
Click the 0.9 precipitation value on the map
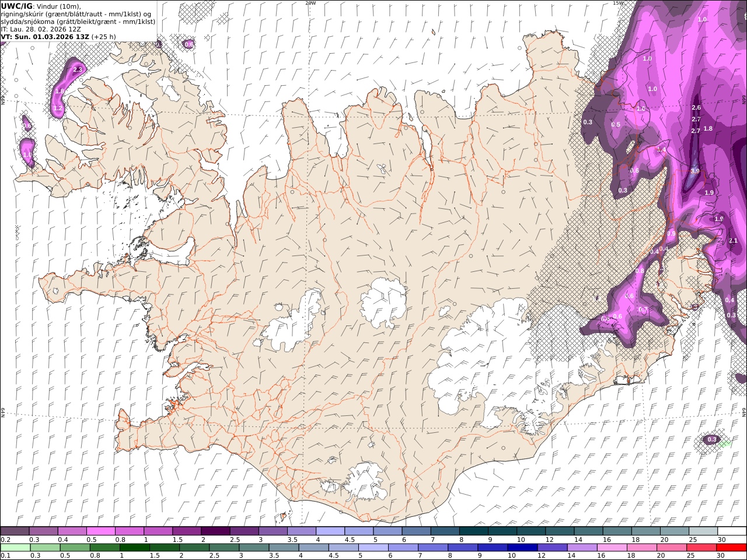[671, 233]
